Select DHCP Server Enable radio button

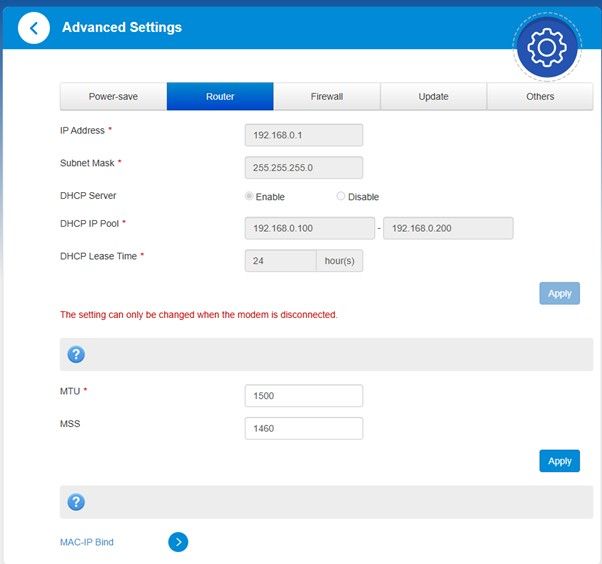coord(250,197)
